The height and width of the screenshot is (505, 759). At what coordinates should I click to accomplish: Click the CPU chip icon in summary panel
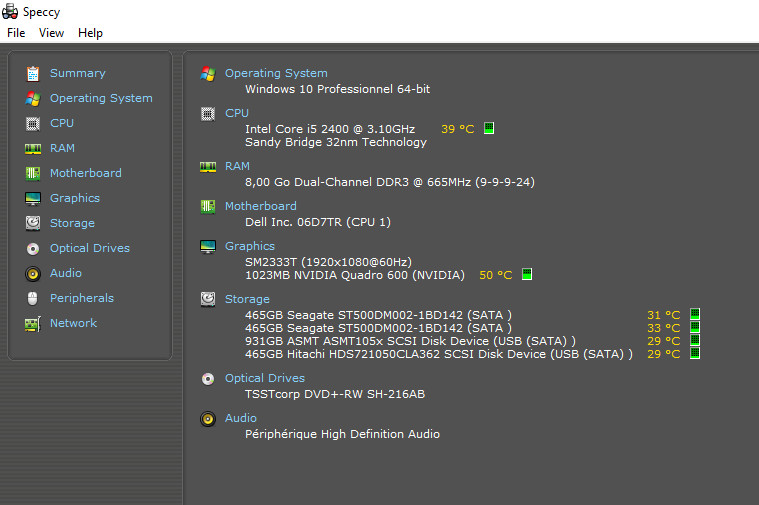(x=208, y=114)
